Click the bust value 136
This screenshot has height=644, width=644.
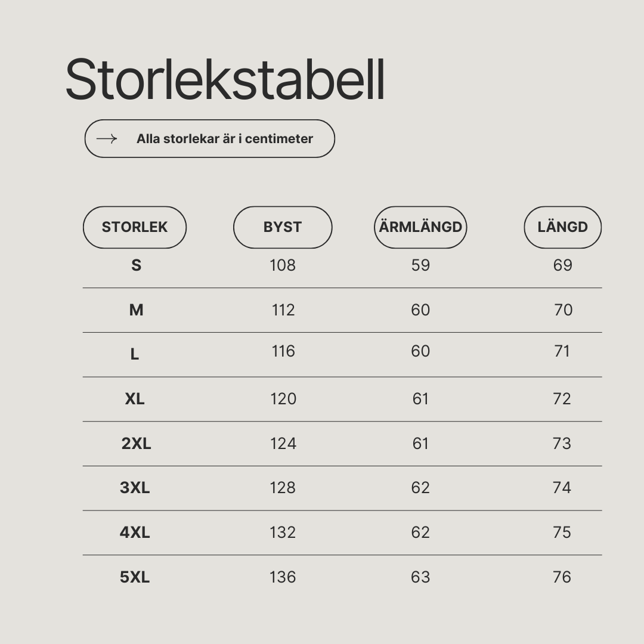click(283, 577)
